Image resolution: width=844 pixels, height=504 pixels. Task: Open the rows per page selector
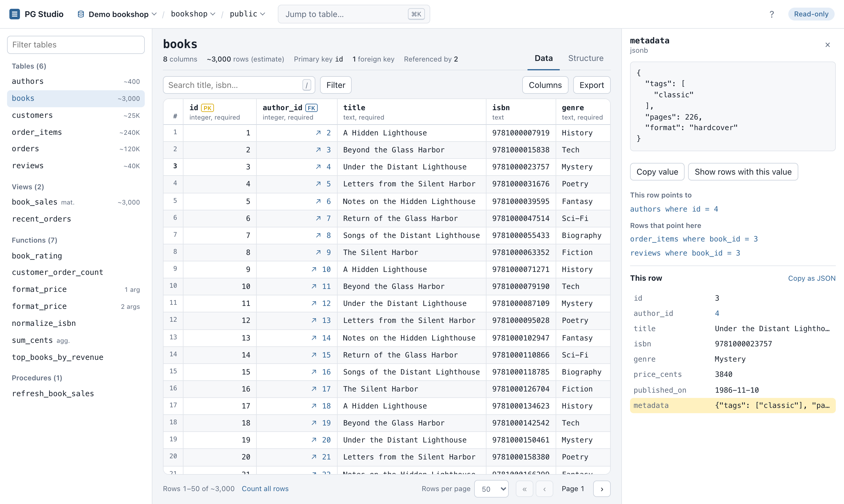pos(491,489)
